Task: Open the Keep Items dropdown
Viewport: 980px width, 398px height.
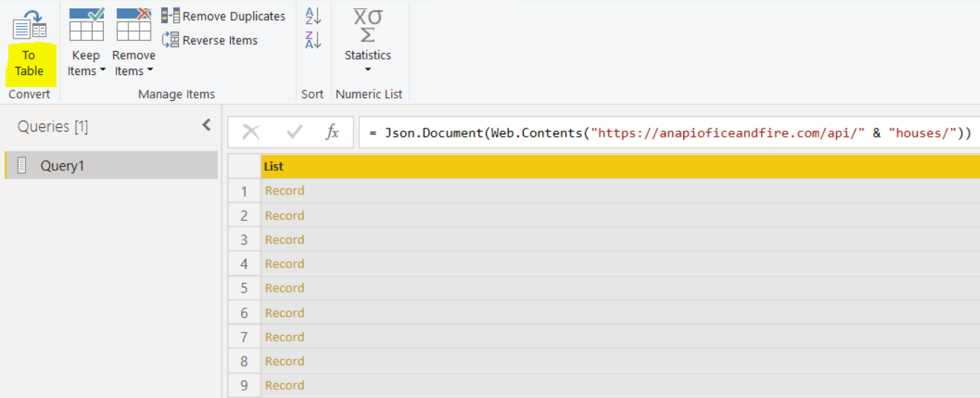Action: 86,43
